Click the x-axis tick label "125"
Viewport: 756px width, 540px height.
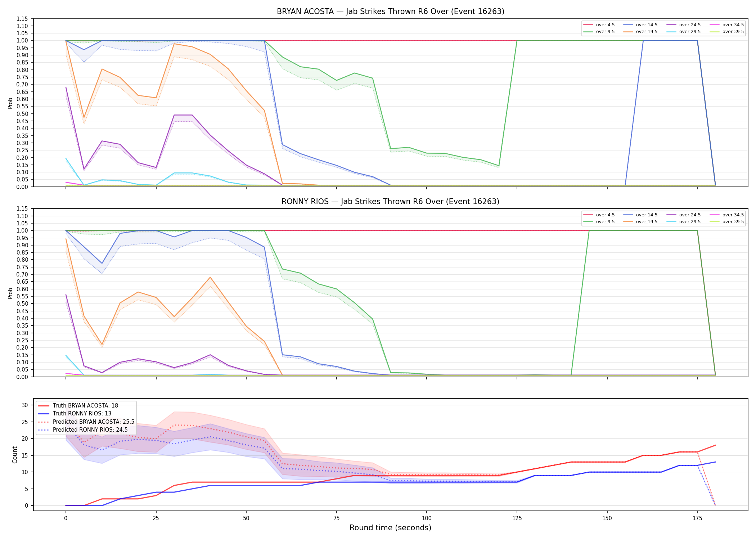point(517,518)
